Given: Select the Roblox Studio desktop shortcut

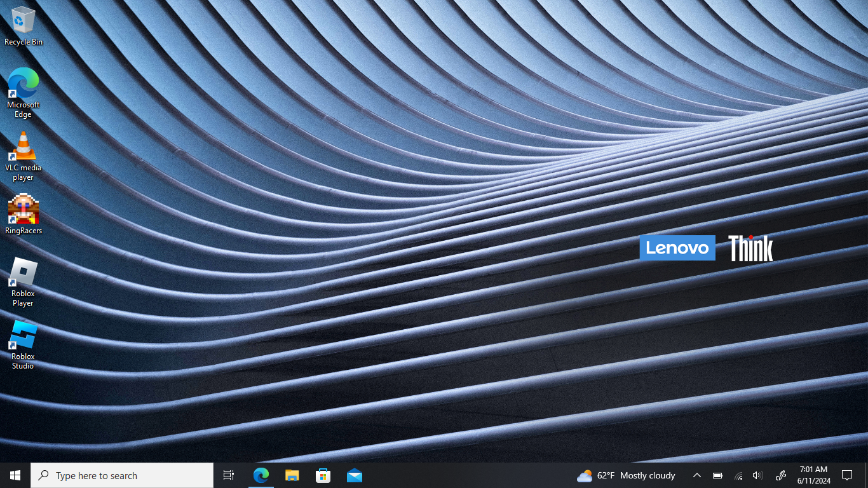Looking at the screenshot, I should pyautogui.click(x=24, y=345).
